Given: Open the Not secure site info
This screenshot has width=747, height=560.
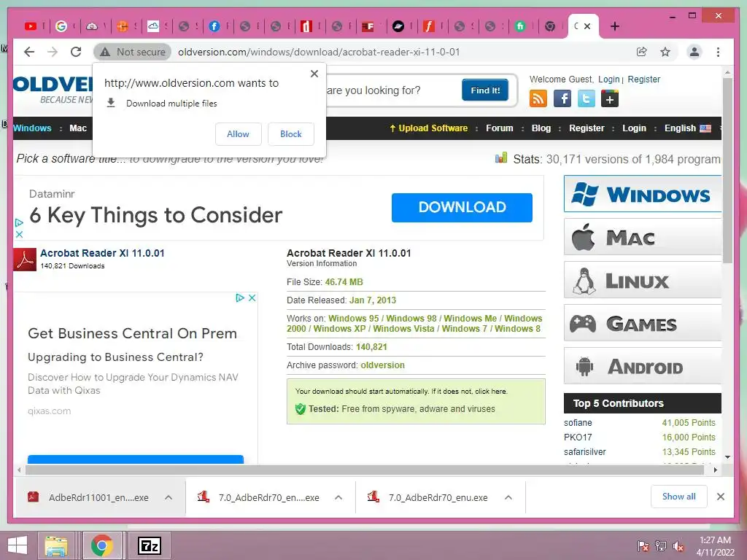Looking at the screenshot, I should (x=133, y=52).
